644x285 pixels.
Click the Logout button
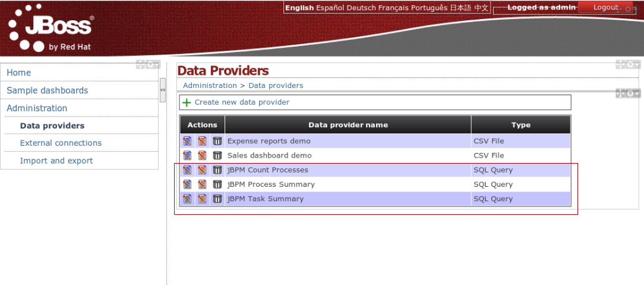605,7
